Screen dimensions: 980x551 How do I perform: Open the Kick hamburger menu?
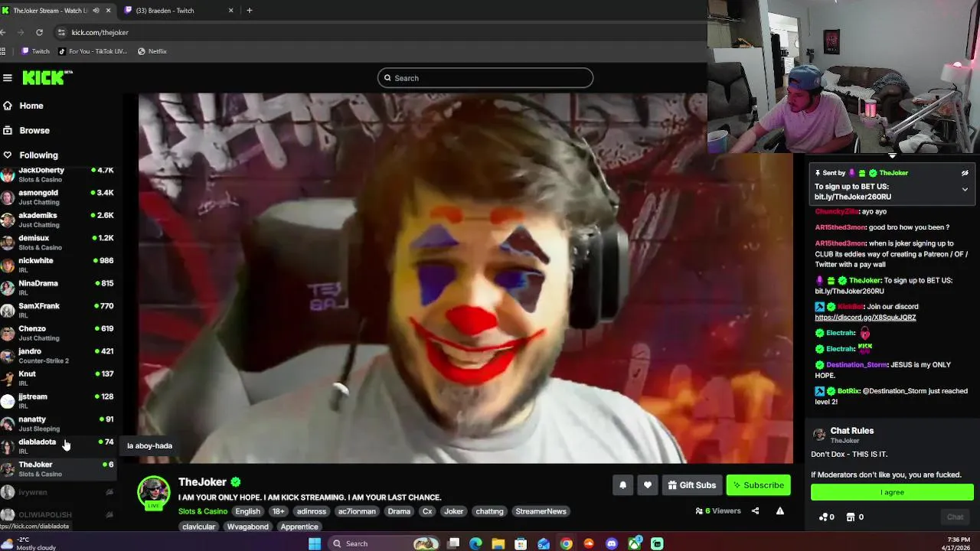8,78
